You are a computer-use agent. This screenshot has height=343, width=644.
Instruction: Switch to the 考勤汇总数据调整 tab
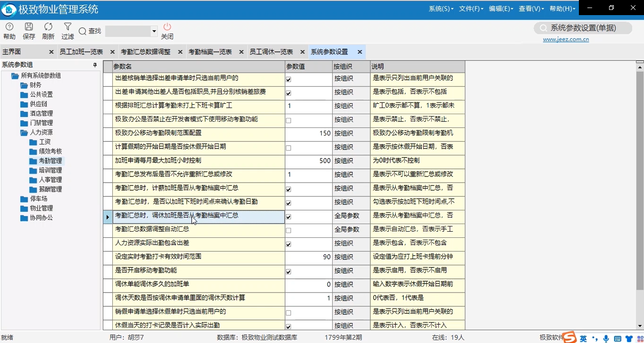(145, 52)
